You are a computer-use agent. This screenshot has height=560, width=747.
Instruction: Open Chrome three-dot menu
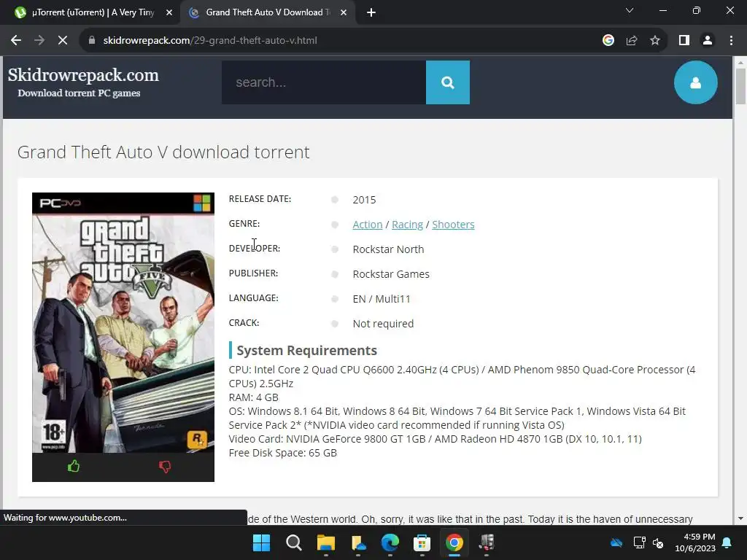pos(731,41)
